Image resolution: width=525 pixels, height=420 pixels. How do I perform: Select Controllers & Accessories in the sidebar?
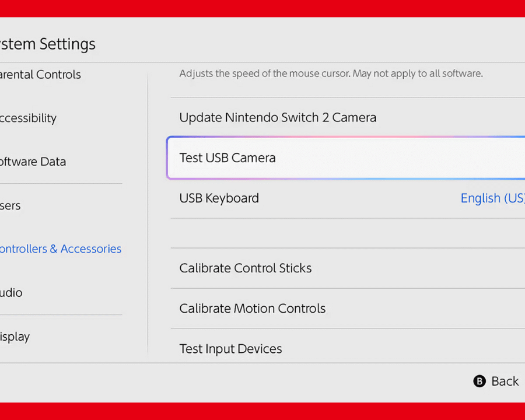[61, 249]
